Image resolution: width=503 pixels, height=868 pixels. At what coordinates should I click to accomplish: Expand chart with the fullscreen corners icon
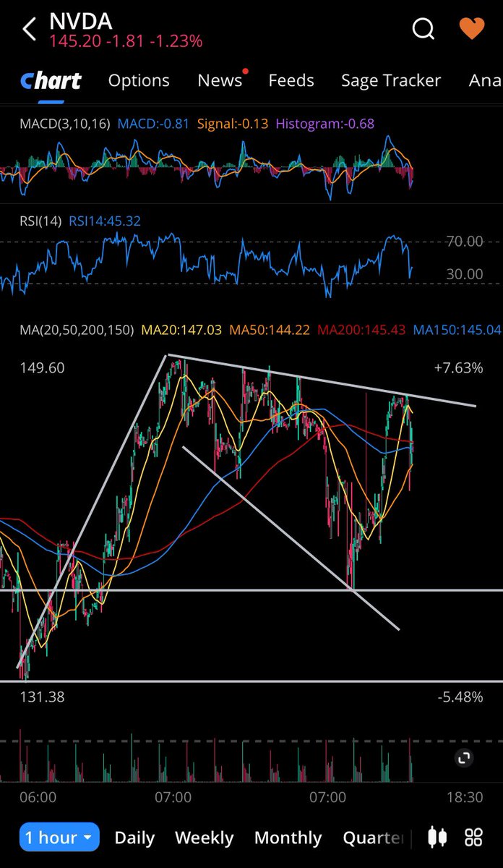point(464,757)
